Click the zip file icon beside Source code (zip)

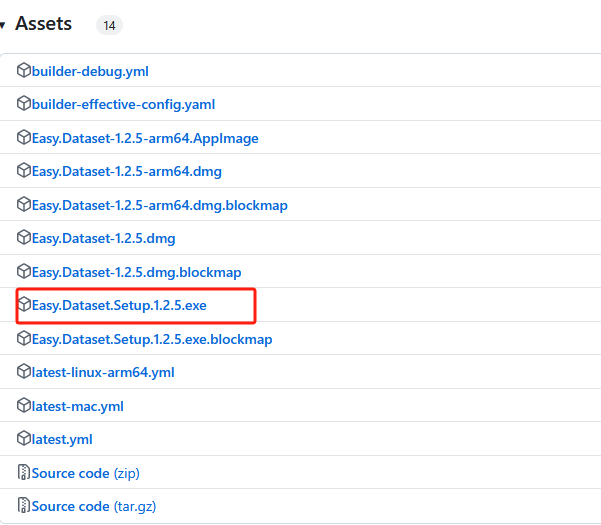tap(24, 472)
